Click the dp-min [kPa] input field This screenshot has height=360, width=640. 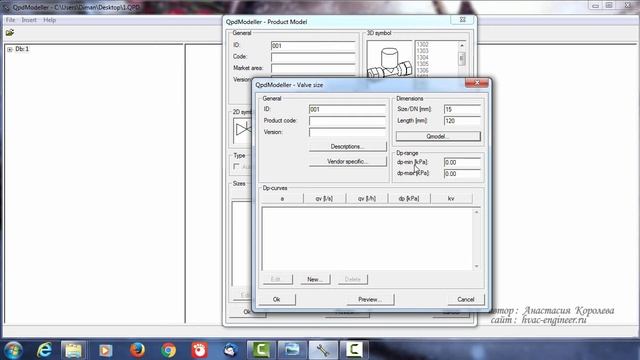pos(462,162)
